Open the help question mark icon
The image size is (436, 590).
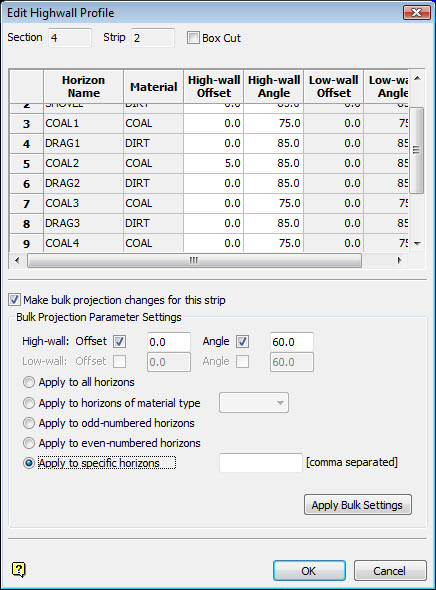pyautogui.click(x=18, y=569)
